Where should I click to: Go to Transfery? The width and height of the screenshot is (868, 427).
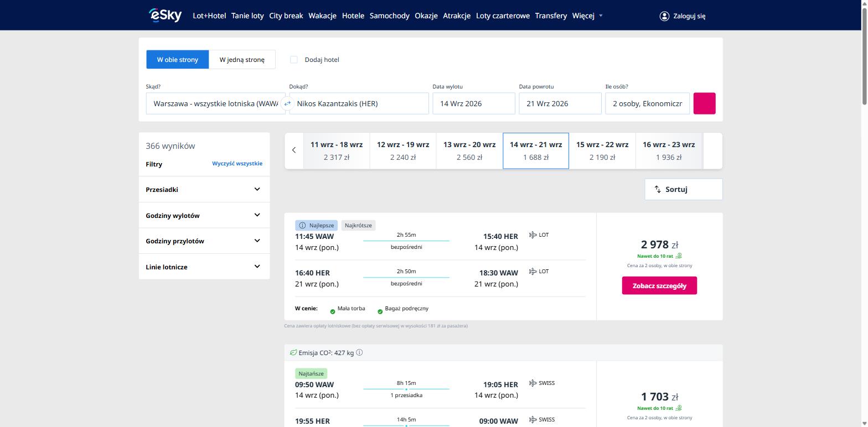point(551,16)
